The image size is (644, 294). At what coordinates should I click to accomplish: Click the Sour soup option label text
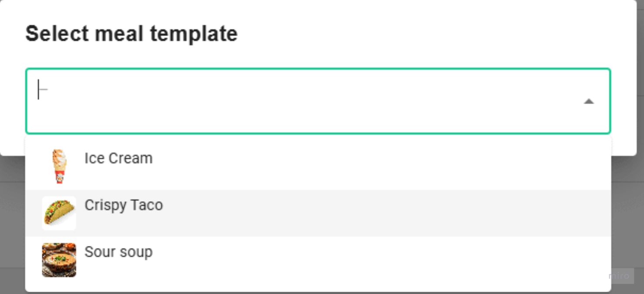click(x=118, y=252)
